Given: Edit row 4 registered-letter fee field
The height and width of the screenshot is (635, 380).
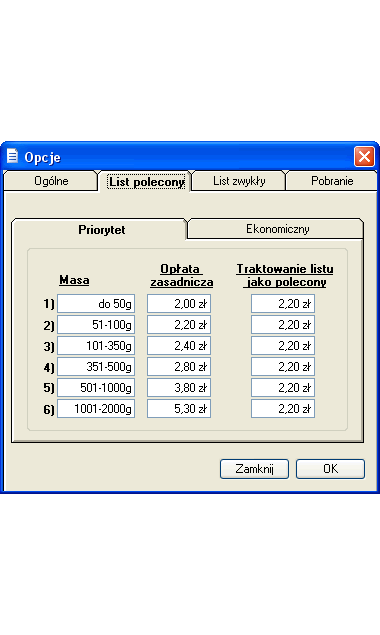Looking at the screenshot, I should point(283,367).
